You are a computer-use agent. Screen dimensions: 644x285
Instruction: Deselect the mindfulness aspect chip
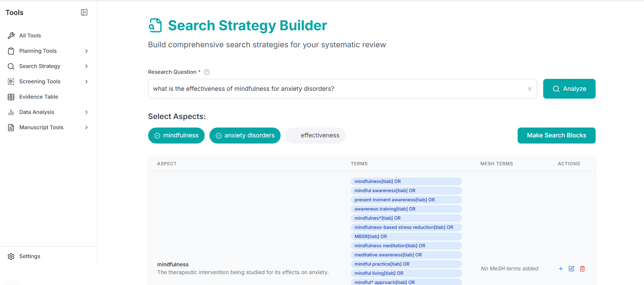click(176, 135)
